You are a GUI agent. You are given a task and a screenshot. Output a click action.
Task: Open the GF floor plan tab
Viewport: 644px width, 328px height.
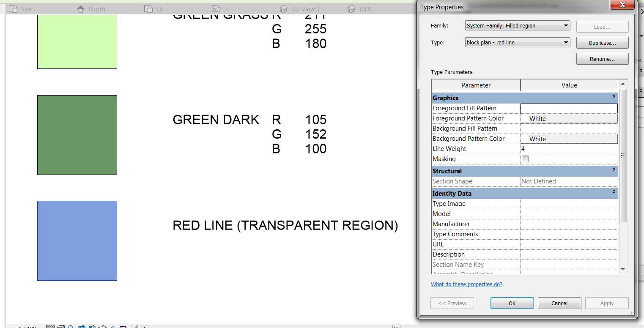tap(154, 9)
